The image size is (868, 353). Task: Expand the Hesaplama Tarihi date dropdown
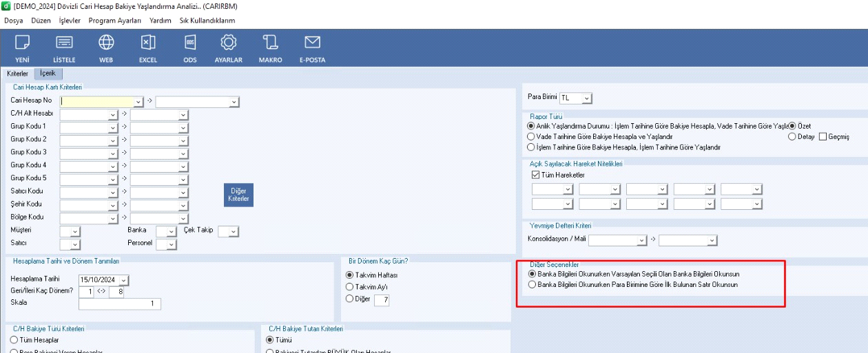click(x=123, y=280)
